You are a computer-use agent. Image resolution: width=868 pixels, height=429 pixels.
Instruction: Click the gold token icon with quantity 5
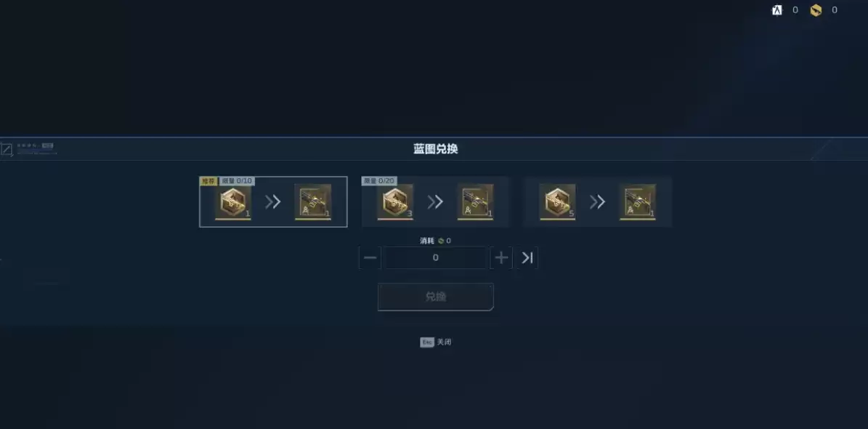557,201
